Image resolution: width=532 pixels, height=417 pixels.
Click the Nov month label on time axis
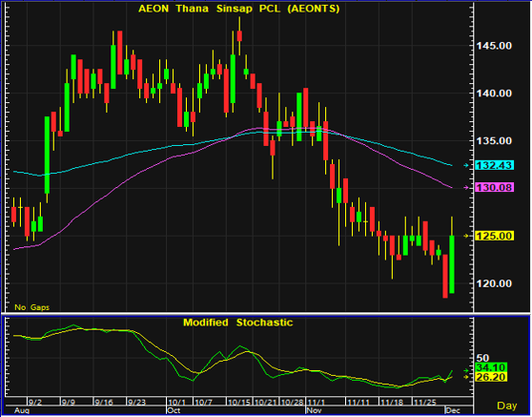click(314, 410)
